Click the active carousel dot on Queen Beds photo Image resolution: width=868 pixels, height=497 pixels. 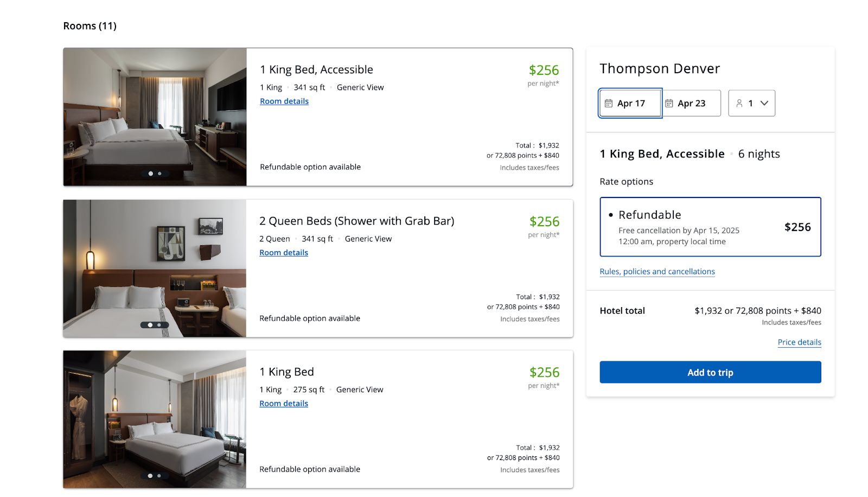click(x=150, y=324)
